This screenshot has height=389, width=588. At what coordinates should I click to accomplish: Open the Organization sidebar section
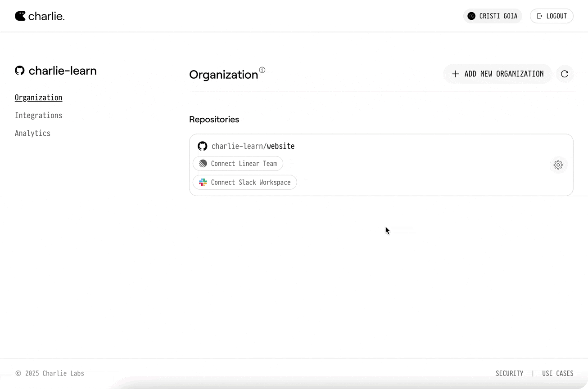[x=38, y=97]
